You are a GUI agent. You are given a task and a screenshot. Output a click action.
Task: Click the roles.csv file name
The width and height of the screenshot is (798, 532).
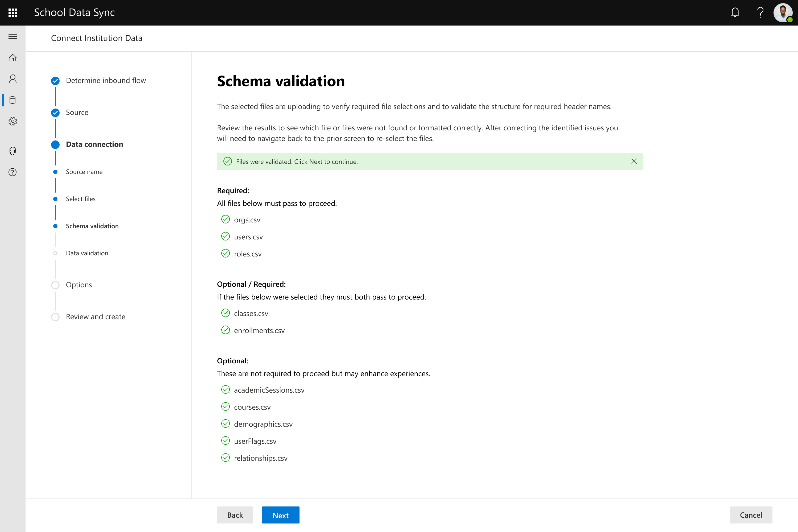[248, 254]
